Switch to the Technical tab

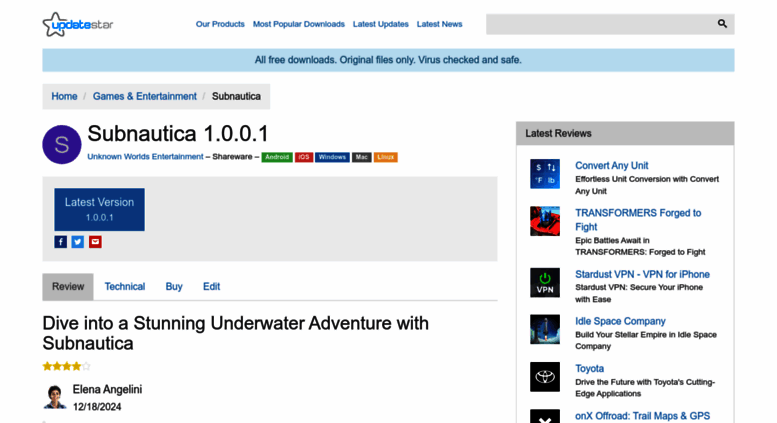pos(125,286)
